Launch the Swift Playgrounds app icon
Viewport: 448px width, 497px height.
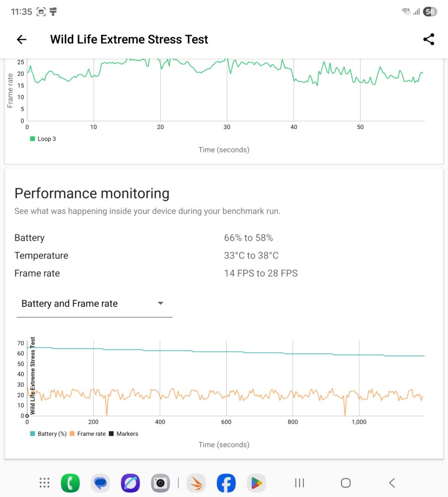(x=196, y=482)
